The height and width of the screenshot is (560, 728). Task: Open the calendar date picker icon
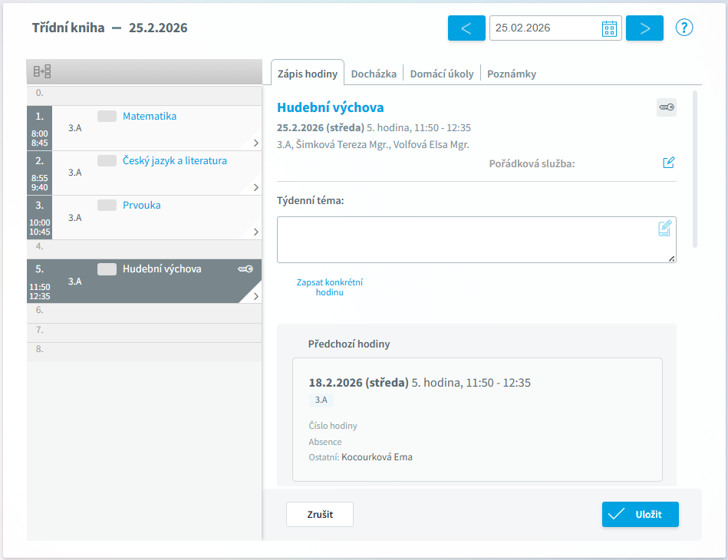point(610,28)
